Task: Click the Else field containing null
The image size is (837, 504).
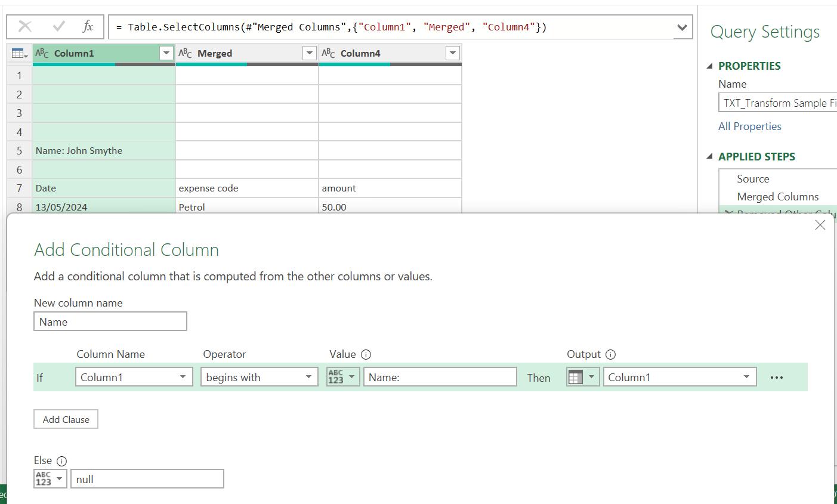Action: [x=147, y=479]
